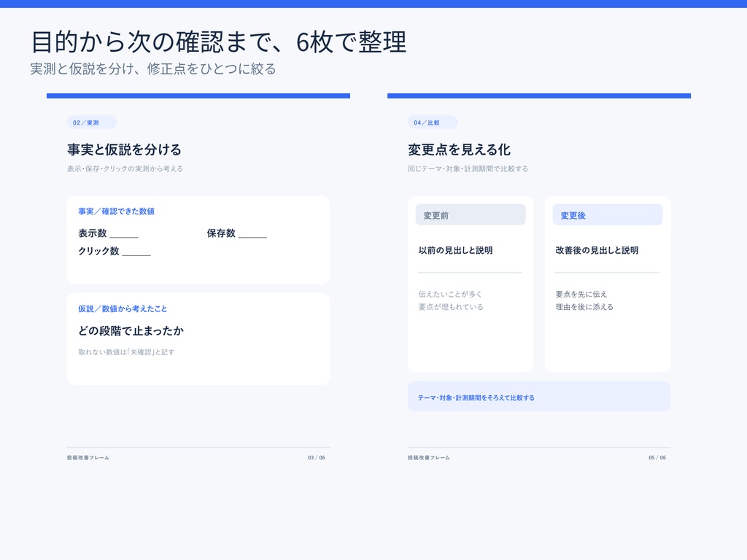Click the 表示数 blank field
The image size is (747, 560).
click(124, 233)
